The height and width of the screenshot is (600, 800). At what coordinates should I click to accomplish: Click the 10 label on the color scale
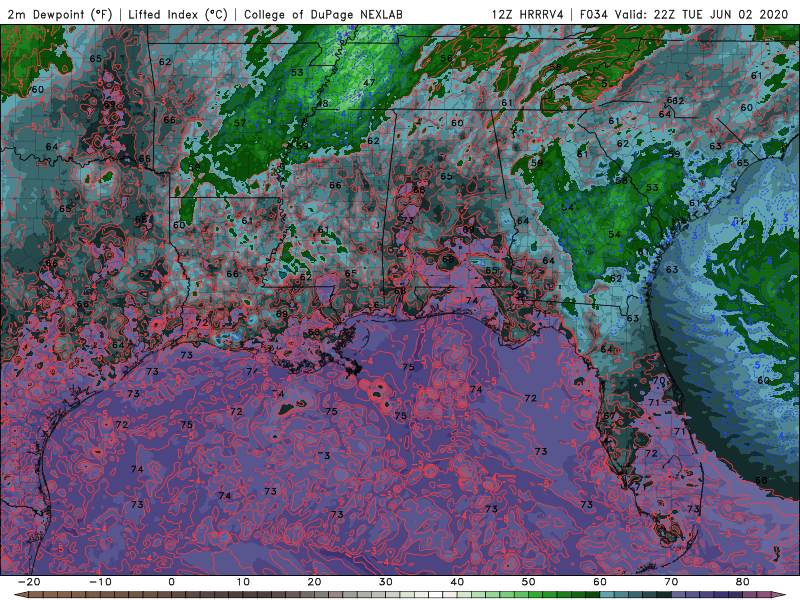pyautogui.click(x=243, y=582)
